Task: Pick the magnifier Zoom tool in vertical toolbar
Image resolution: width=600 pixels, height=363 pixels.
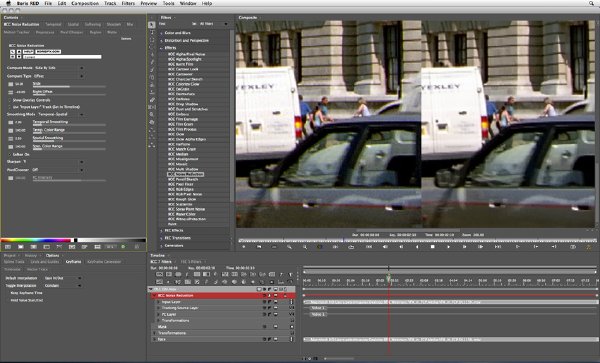Action: tap(152, 114)
